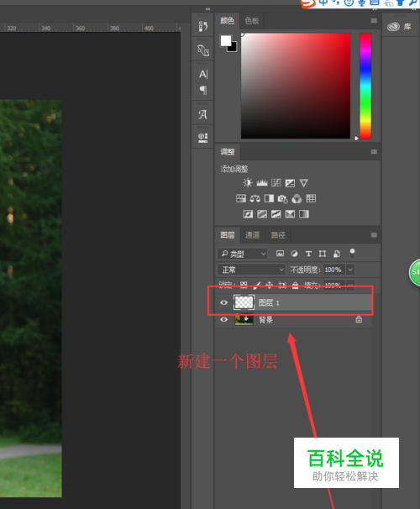
Task: Add a Threshold adjustment
Action: click(x=276, y=214)
